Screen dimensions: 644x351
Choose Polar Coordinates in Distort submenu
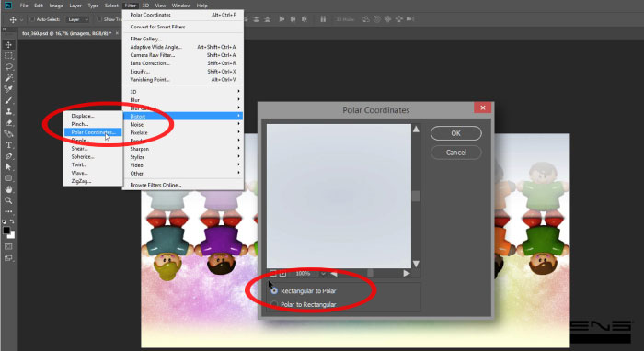(x=93, y=132)
